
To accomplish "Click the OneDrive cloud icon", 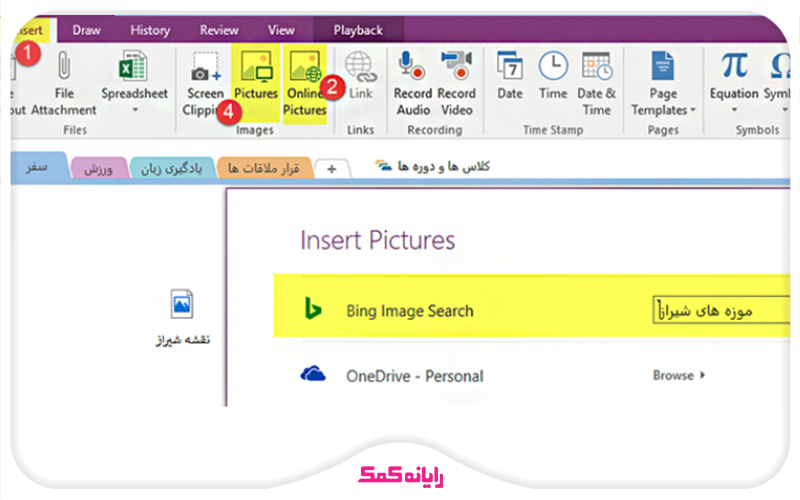I will click(x=313, y=374).
